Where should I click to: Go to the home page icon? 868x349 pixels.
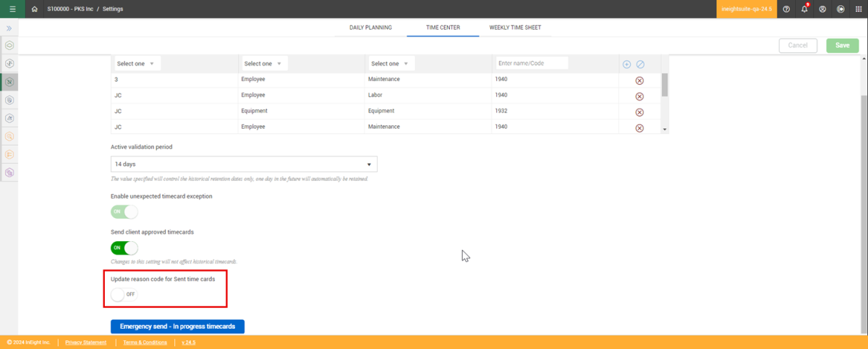35,9
